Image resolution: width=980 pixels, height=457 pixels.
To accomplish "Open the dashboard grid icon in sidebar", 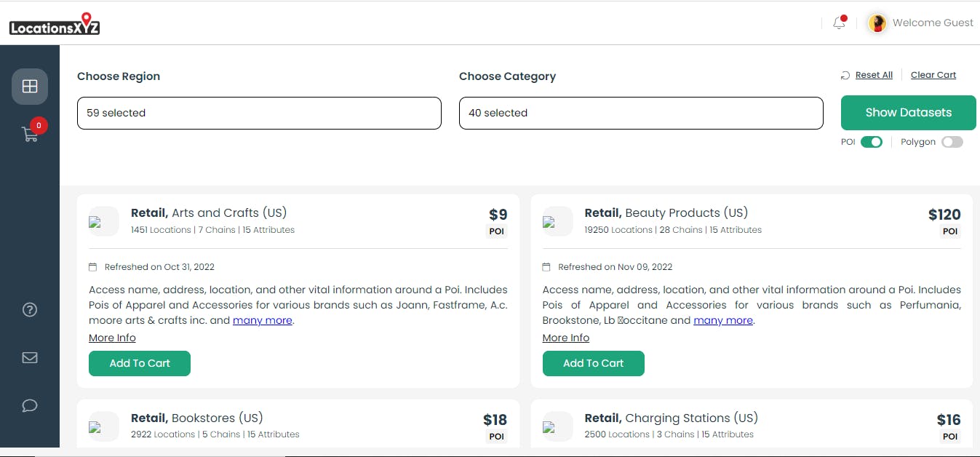I will pyautogui.click(x=30, y=87).
